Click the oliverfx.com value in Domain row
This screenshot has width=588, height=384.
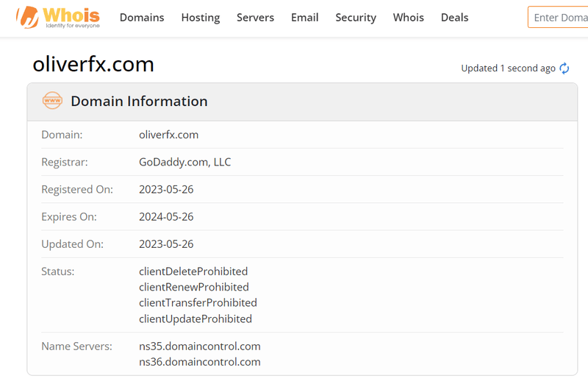click(x=169, y=135)
